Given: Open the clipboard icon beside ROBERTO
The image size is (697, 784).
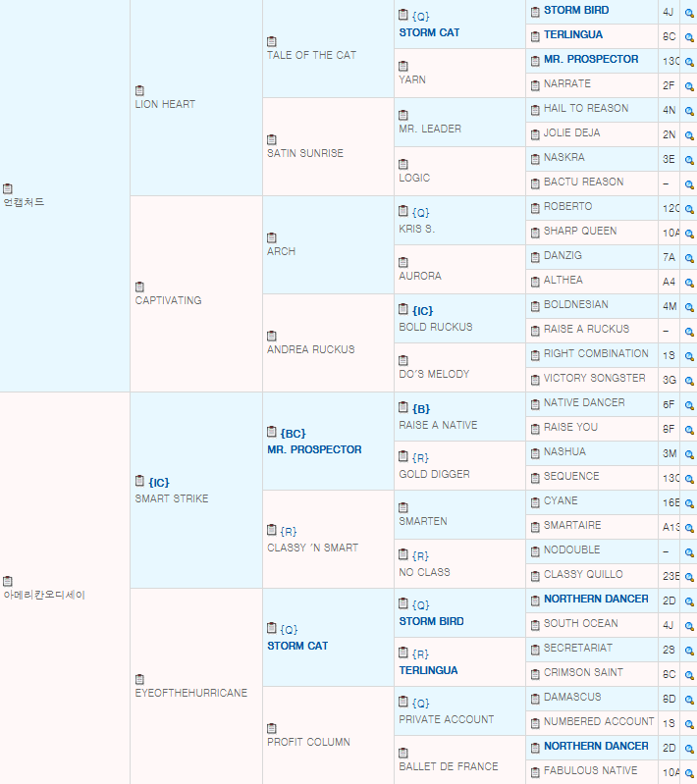Looking at the screenshot, I should (x=535, y=207).
